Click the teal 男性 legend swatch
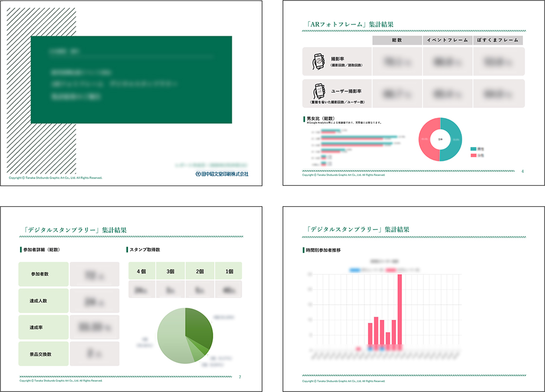This screenshot has height=392, width=545. 473,148
